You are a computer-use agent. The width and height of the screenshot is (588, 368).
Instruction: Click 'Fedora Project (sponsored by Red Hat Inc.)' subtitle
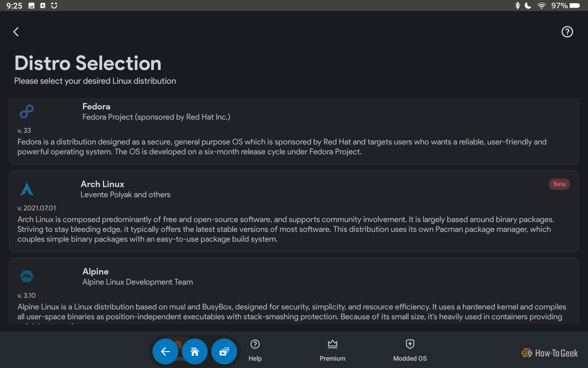tap(156, 117)
